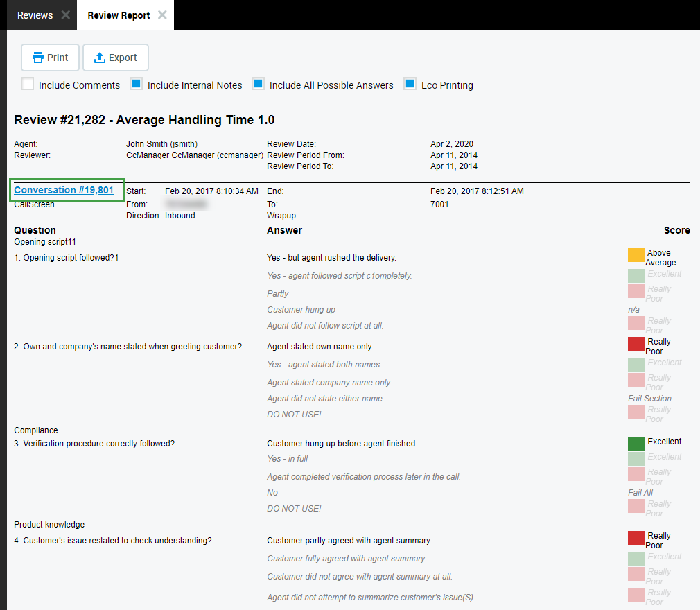
Task: Open Conversation #19,801 link
Action: pos(64,190)
